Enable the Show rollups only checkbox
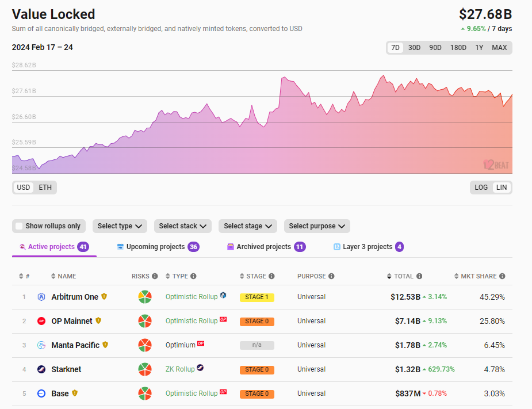Screen dimensions: 532x409 point(19,226)
